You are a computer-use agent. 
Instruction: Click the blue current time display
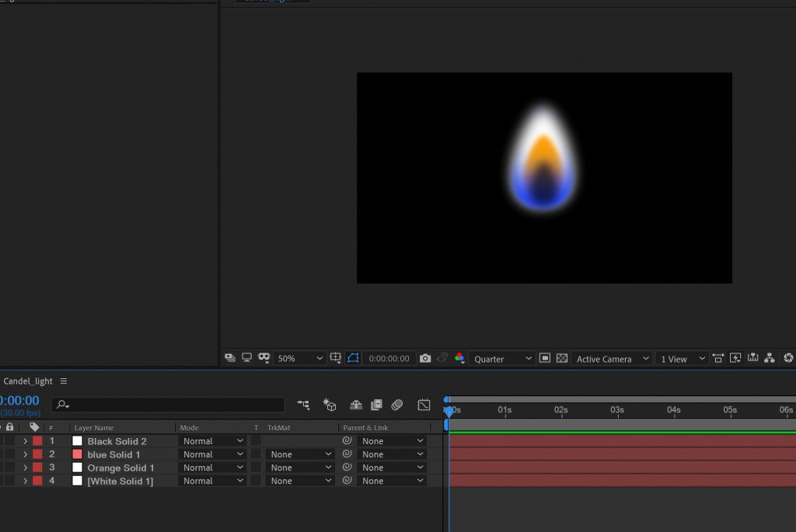click(x=19, y=400)
